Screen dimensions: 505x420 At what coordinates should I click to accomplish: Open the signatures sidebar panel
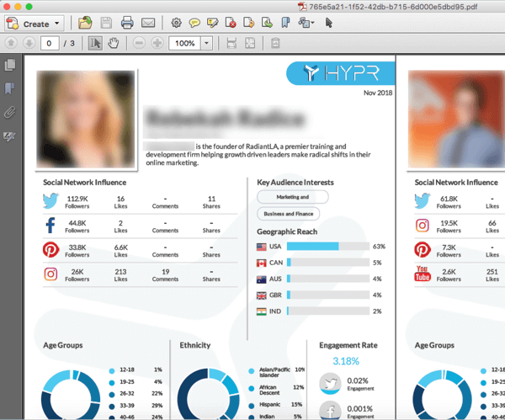pyautogui.click(x=10, y=136)
